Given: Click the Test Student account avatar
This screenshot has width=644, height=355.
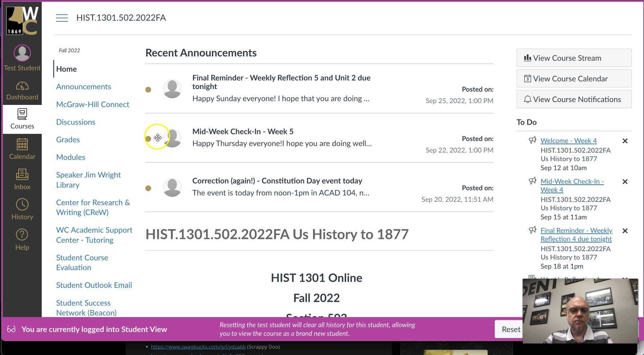Looking at the screenshot, I should 22,53.
